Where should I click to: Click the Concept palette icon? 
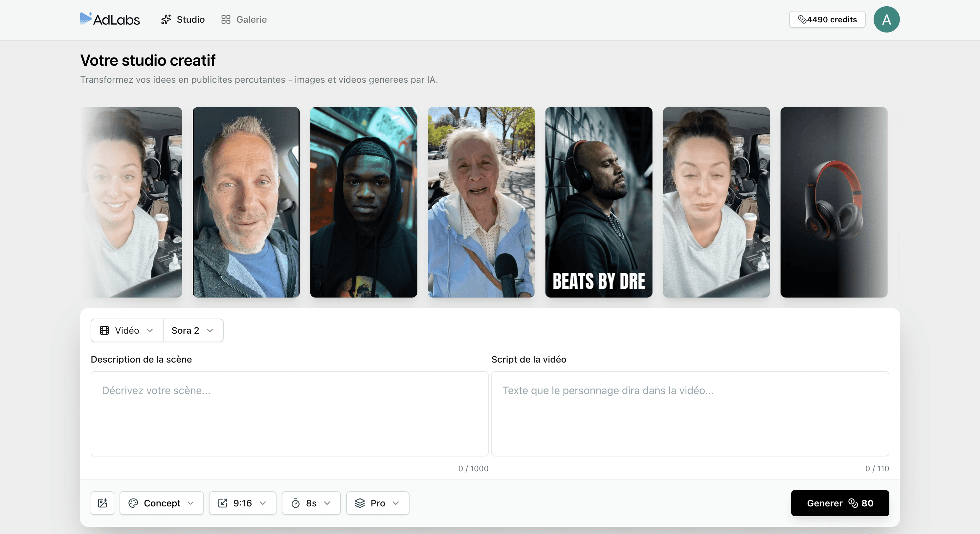[133, 503]
